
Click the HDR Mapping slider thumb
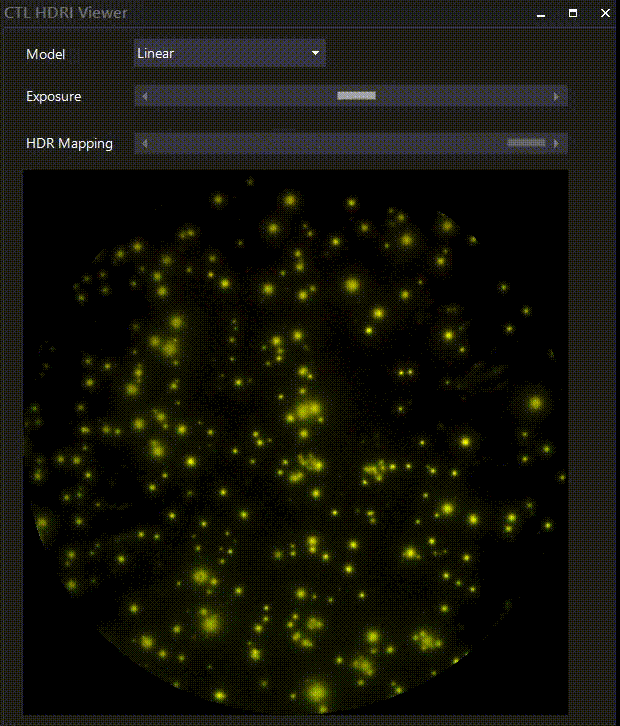tap(526, 143)
